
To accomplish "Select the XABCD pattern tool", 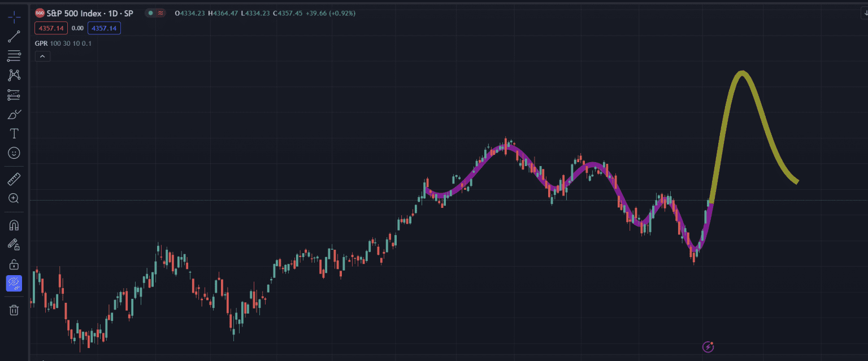I will (x=14, y=75).
